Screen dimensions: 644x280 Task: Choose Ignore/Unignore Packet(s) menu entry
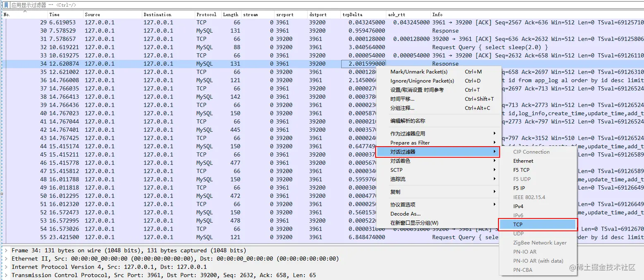tap(438, 81)
